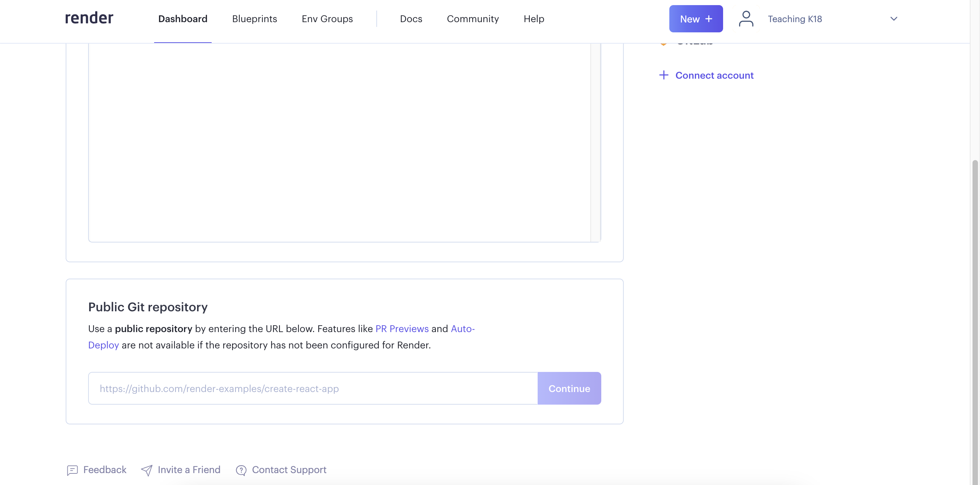The width and height of the screenshot is (980, 485).
Task: Go to Env Groups
Action: click(x=327, y=19)
